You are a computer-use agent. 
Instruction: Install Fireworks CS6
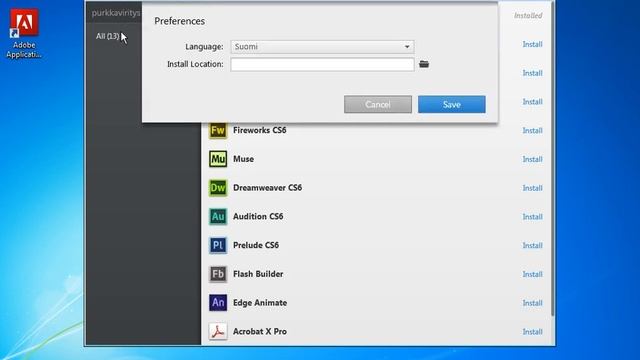(533, 131)
